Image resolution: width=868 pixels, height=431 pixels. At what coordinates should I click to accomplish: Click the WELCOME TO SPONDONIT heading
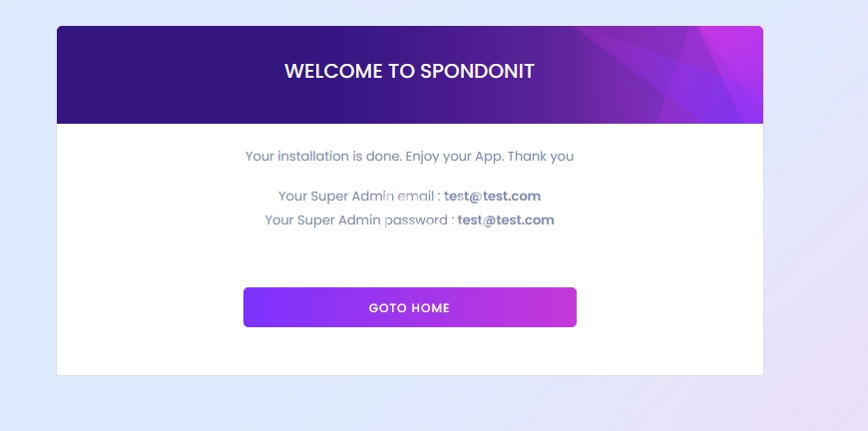[x=409, y=72]
